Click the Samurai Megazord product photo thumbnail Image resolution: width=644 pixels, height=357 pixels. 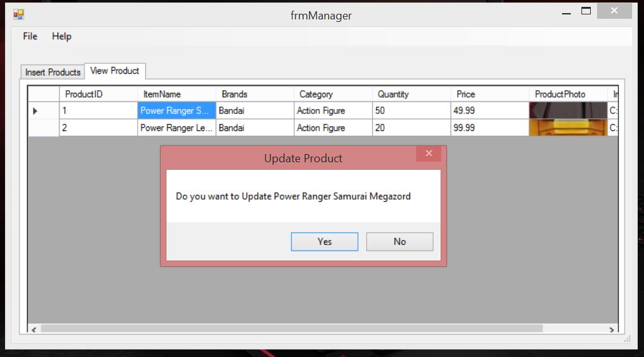click(x=567, y=111)
